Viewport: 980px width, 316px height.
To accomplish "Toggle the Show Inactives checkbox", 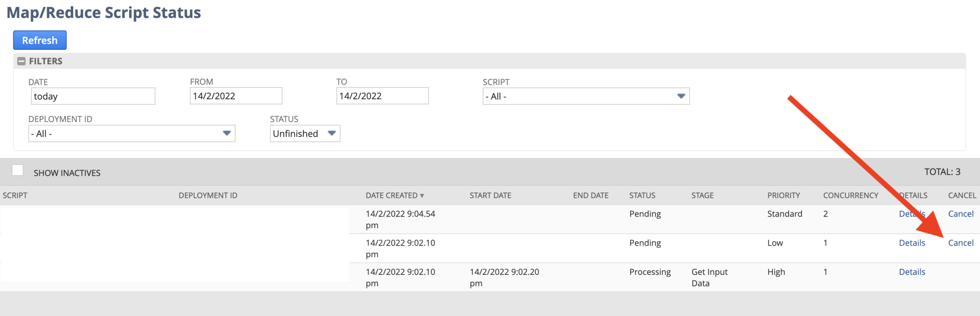I will (x=18, y=170).
